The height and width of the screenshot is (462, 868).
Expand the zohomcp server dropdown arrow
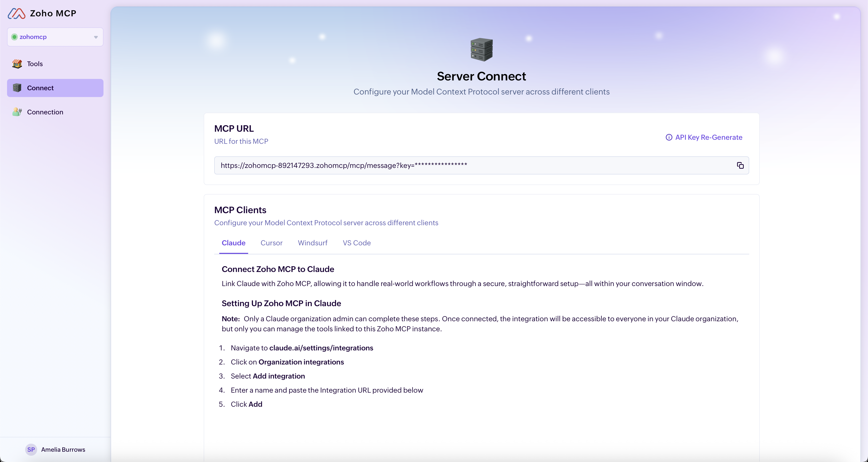pyautogui.click(x=96, y=37)
